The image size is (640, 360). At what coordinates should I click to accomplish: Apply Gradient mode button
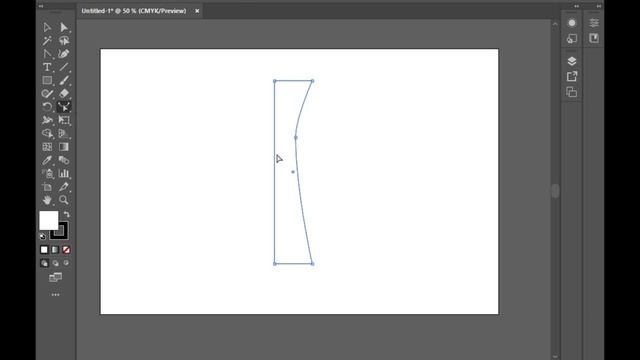[x=55, y=250]
